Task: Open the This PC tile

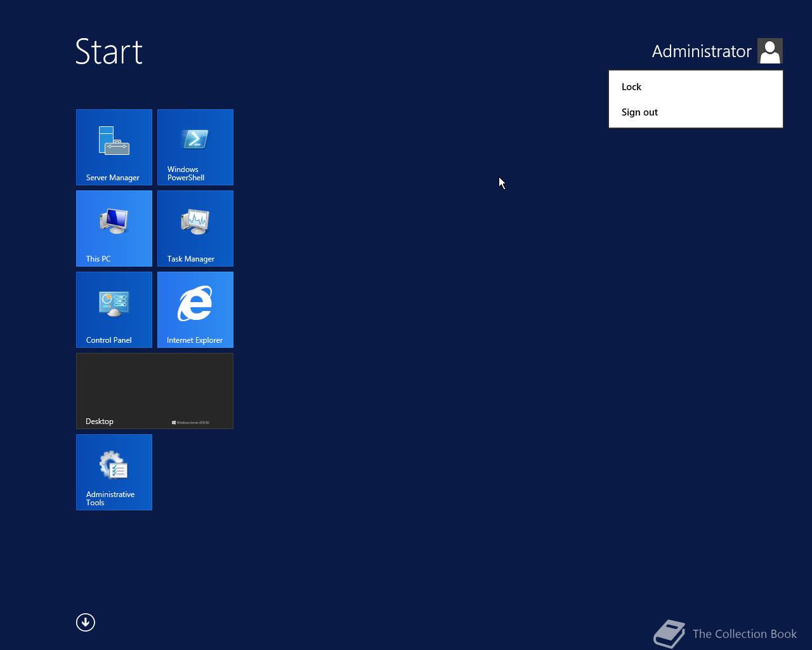Action: (114, 229)
